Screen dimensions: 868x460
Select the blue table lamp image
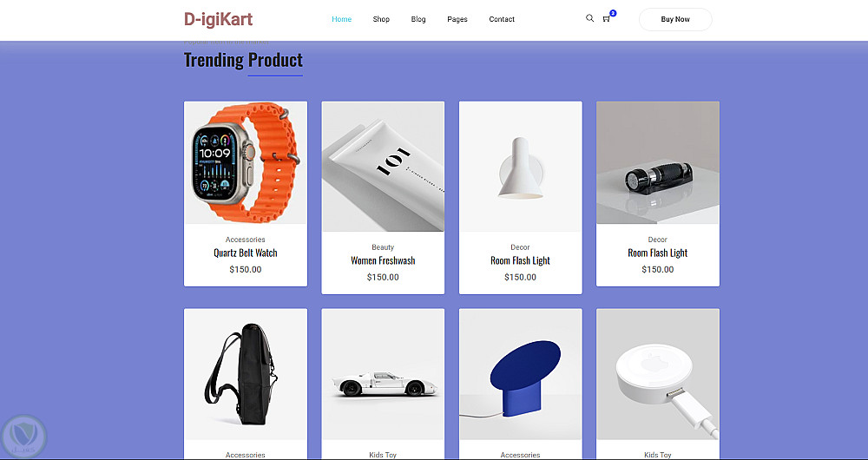[x=520, y=374]
